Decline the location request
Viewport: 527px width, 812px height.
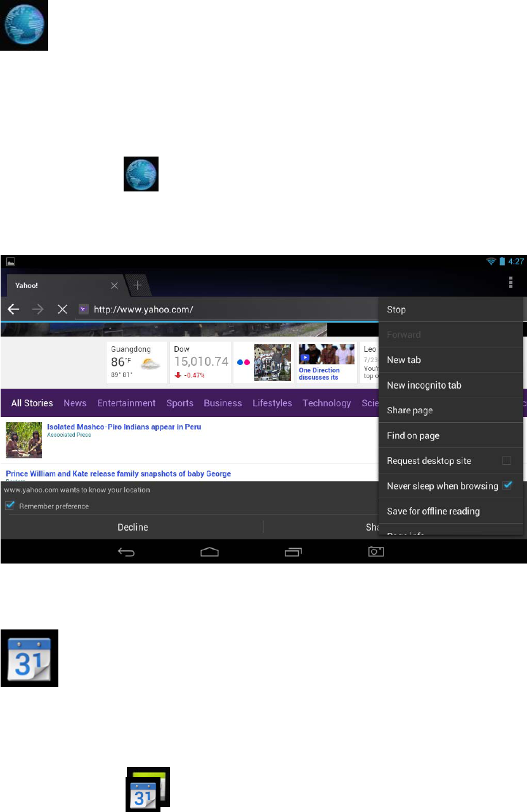(133, 527)
